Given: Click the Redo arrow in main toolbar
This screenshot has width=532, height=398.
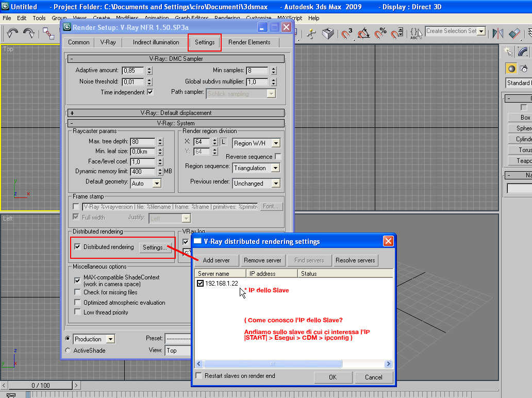Looking at the screenshot, I should (29, 33).
